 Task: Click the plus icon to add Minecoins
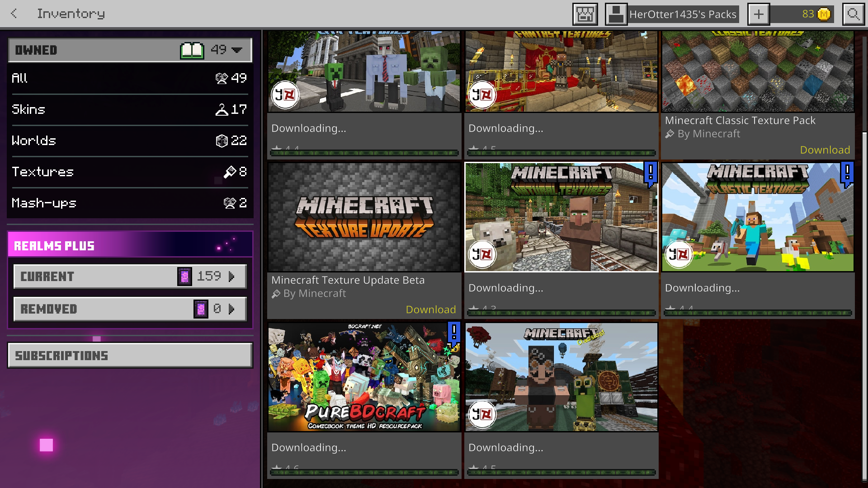759,14
